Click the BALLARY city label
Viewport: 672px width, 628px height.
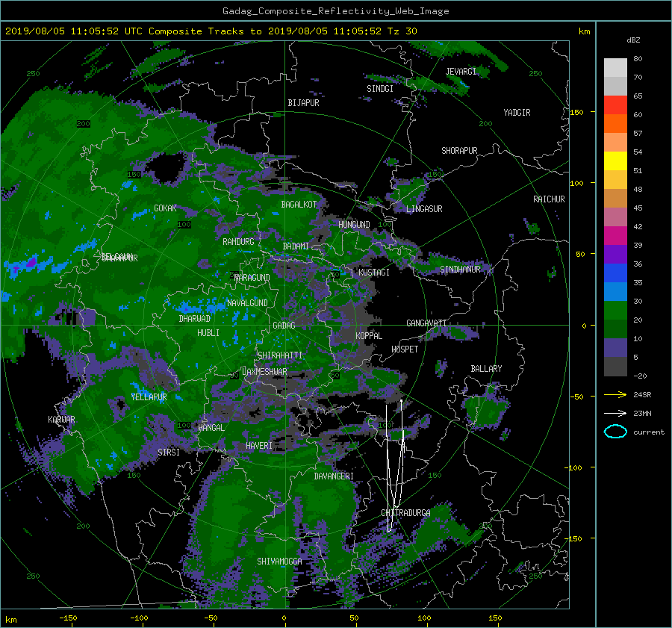coord(486,369)
